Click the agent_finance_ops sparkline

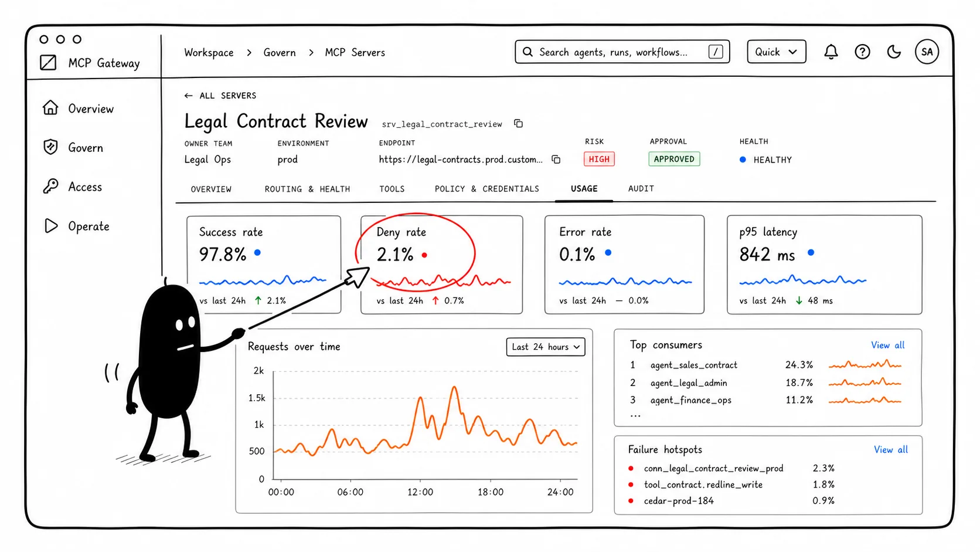(865, 400)
